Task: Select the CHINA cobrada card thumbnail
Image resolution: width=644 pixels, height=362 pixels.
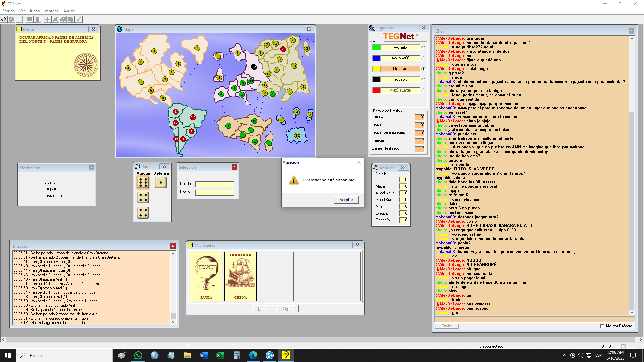Action: (x=240, y=277)
